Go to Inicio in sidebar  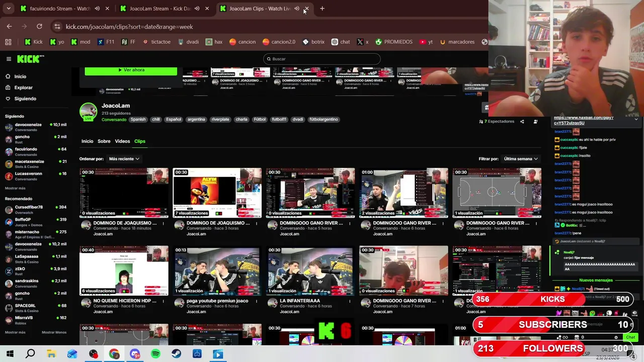point(16,76)
